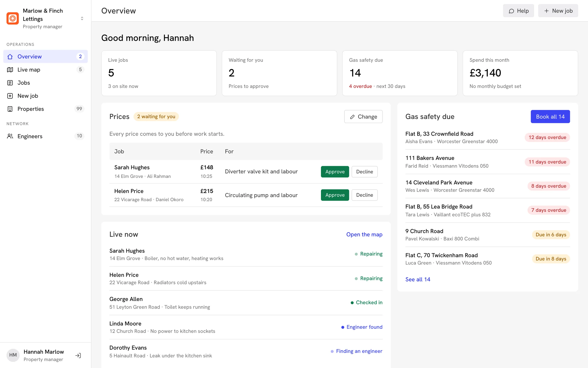This screenshot has height=368, width=588.
Task: Open the Overview home icon
Action: pyautogui.click(x=10, y=56)
